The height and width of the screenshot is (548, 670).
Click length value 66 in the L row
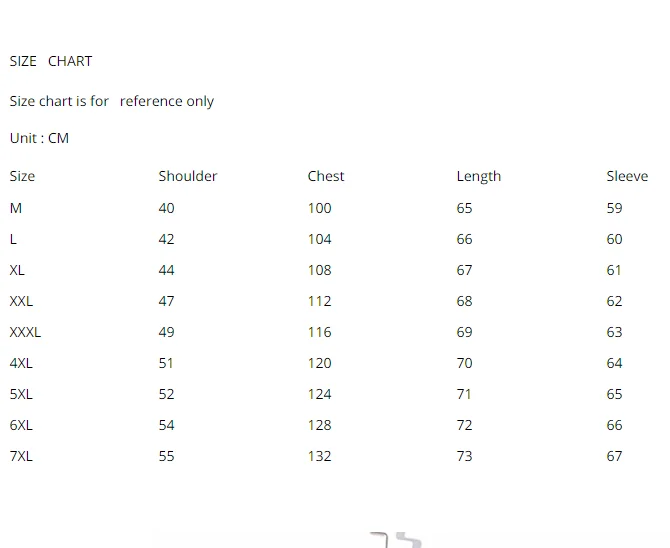(x=464, y=239)
